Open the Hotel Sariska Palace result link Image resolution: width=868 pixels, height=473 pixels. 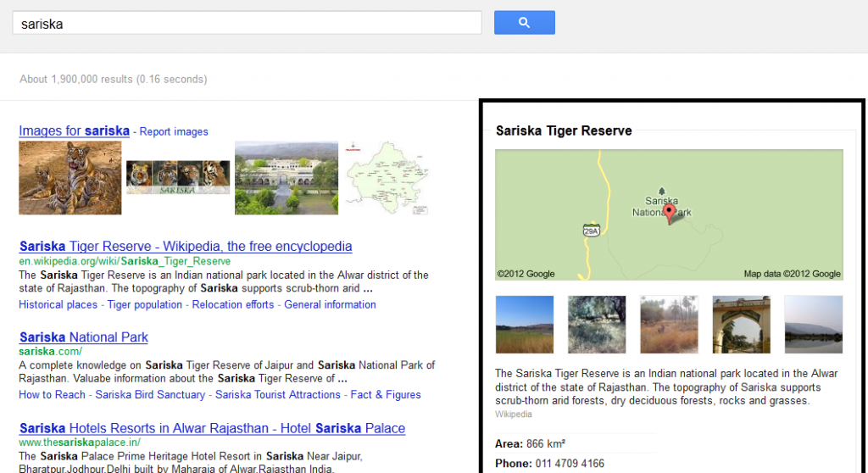point(212,428)
